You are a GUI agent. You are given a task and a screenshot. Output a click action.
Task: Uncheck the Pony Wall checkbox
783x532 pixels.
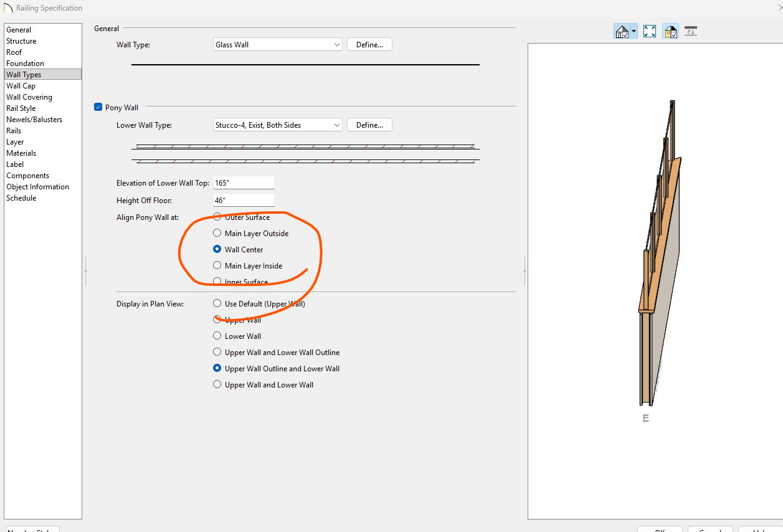pyautogui.click(x=98, y=107)
